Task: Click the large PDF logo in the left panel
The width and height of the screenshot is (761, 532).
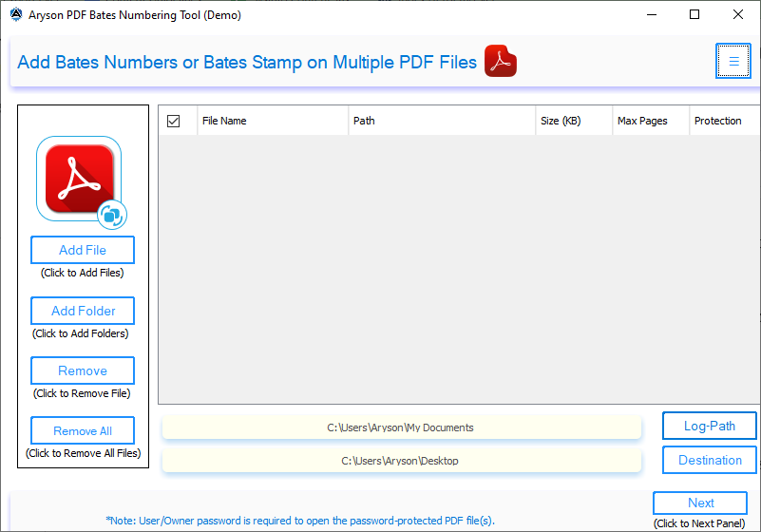Action: pos(79,179)
